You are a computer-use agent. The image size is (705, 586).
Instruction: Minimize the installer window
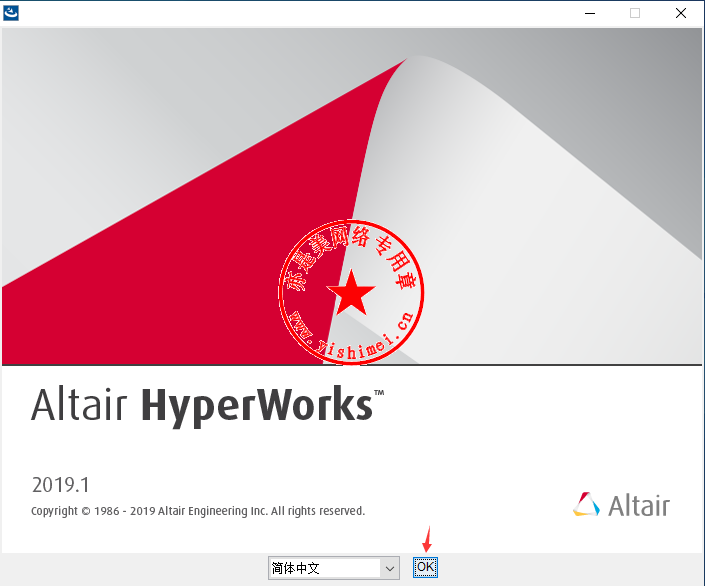590,13
